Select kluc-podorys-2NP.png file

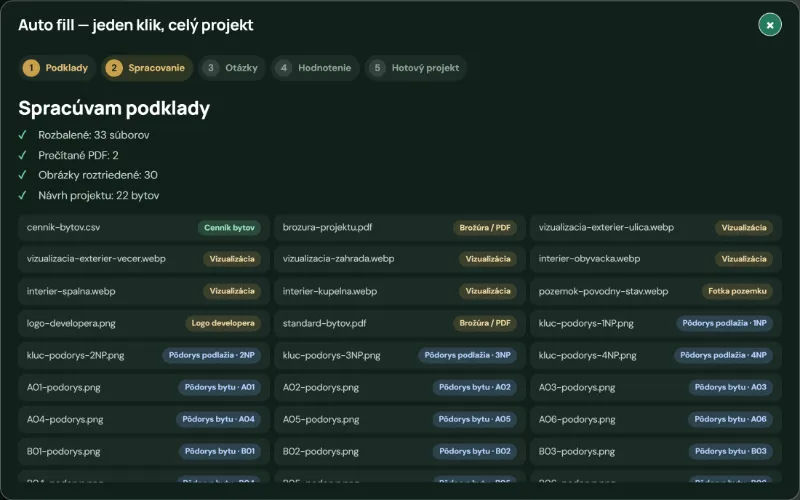[x=144, y=356]
